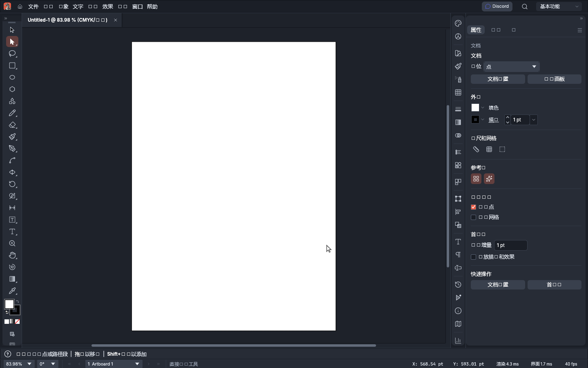Toggle the smart guides sparkle button

coord(489,179)
